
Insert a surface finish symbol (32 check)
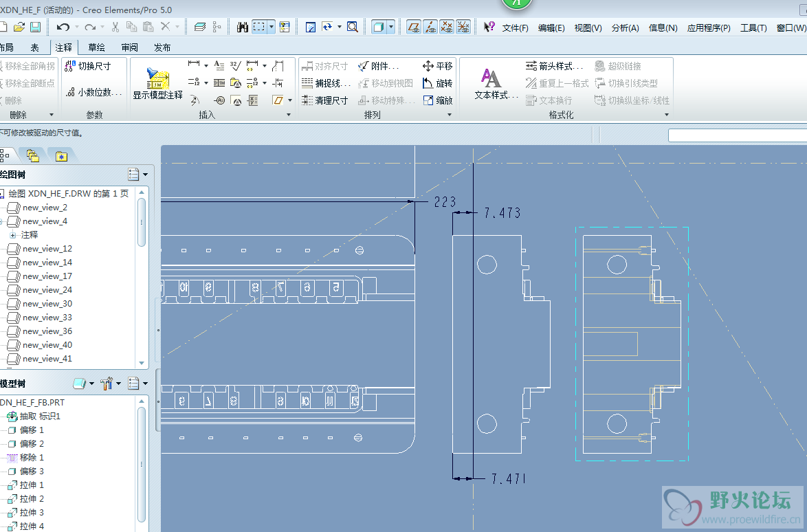[x=235, y=65]
